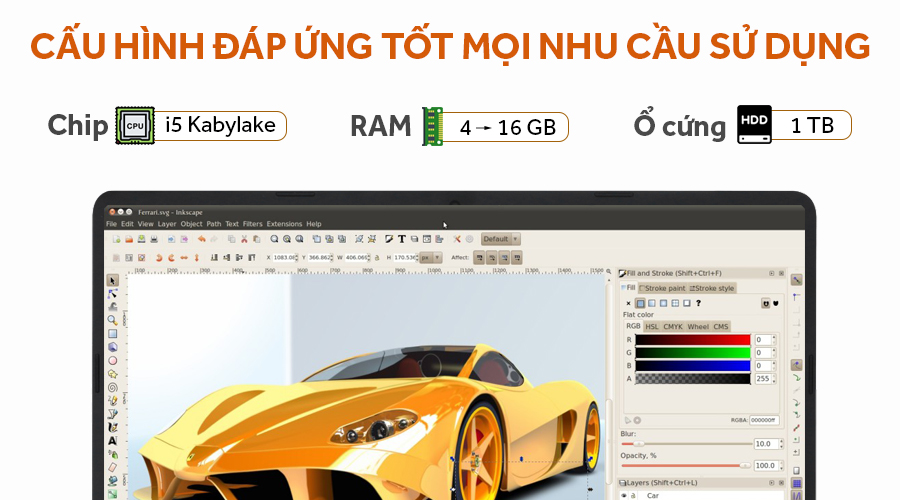Choose Linear gradient fill option
Viewport: 900px width, 500px height.
pos(651,303)
